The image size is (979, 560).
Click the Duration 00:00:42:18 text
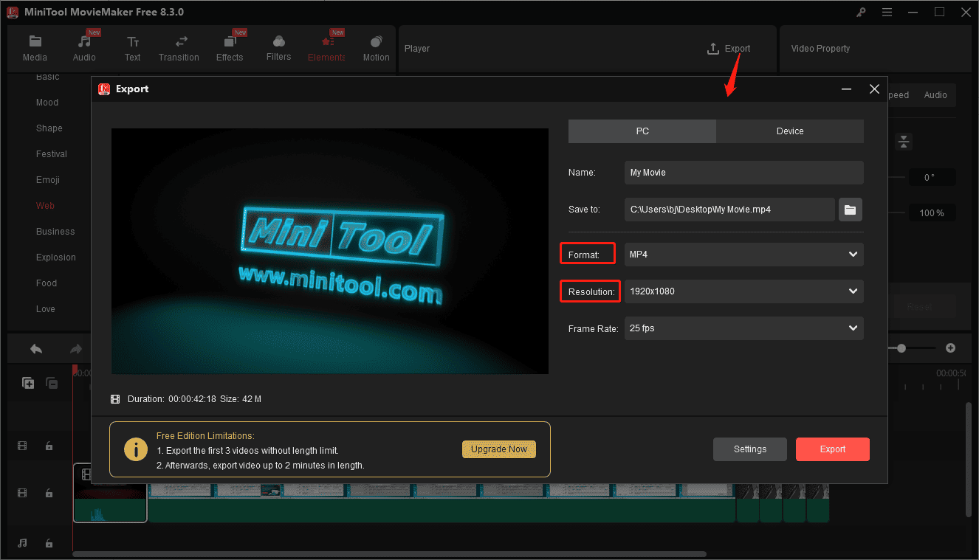click(x=172, y=399)
